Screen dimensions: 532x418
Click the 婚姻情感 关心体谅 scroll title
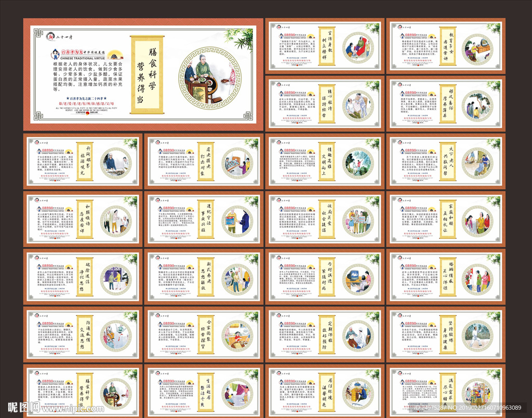click(448, 277)
